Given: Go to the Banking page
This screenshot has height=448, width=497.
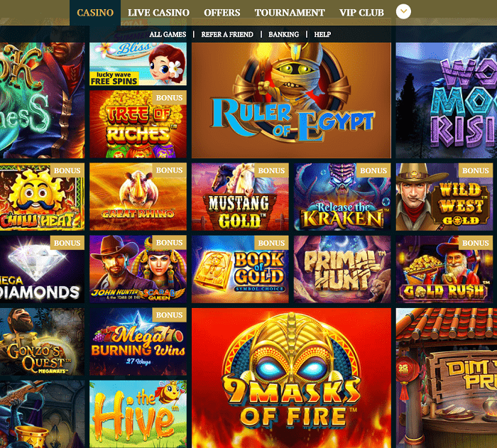Looking at the screenshot, I should pyautogui.click(x=283, y=34).
